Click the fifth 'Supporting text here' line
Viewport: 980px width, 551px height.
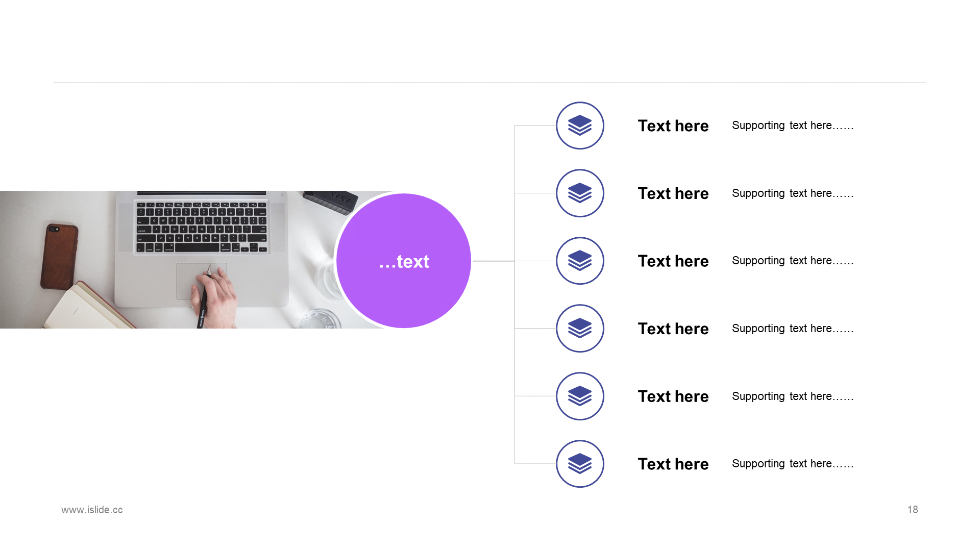793,396
